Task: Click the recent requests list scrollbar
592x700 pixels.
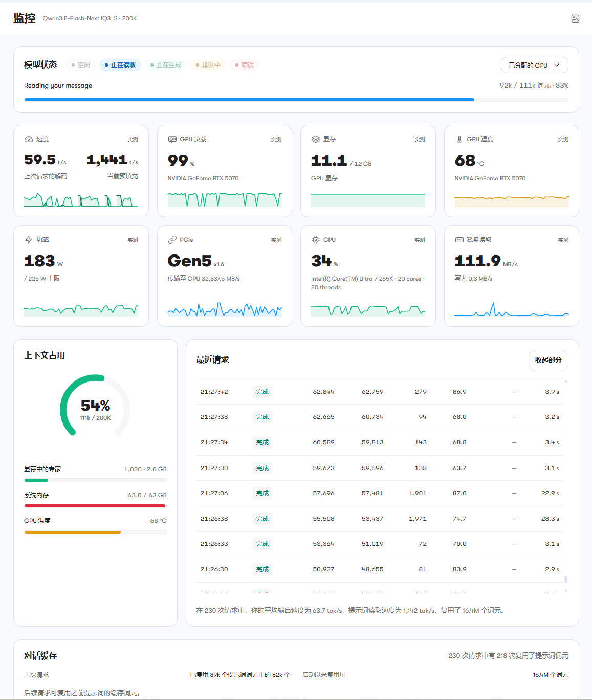Action: tap(565, 579)
